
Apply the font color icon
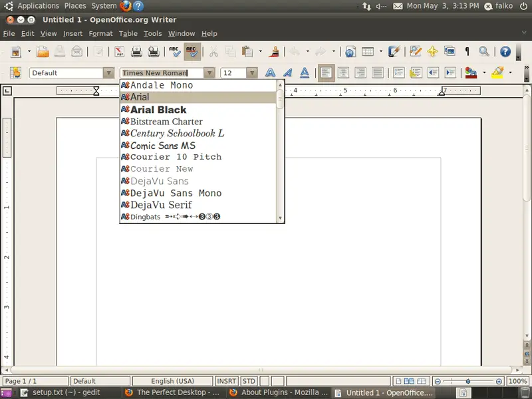(471, 72)
